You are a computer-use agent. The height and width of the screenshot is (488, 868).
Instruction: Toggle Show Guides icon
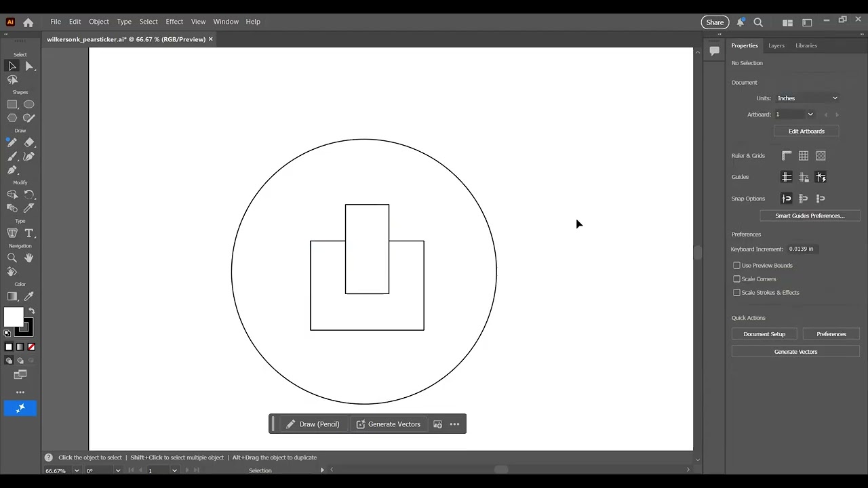click(x=787, y=177)
